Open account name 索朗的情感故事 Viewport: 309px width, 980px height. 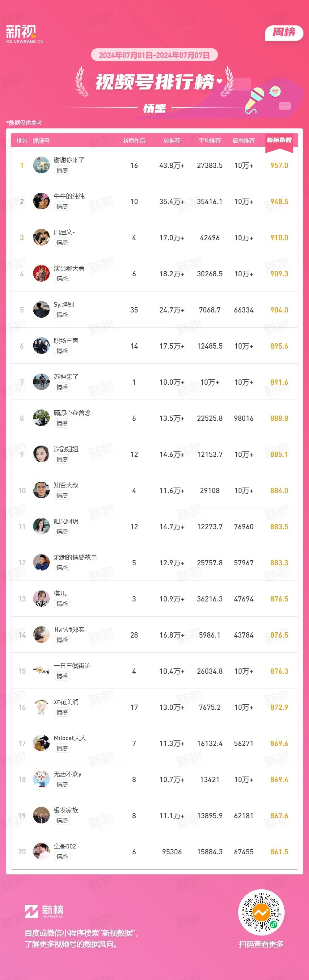coord(75,557)
